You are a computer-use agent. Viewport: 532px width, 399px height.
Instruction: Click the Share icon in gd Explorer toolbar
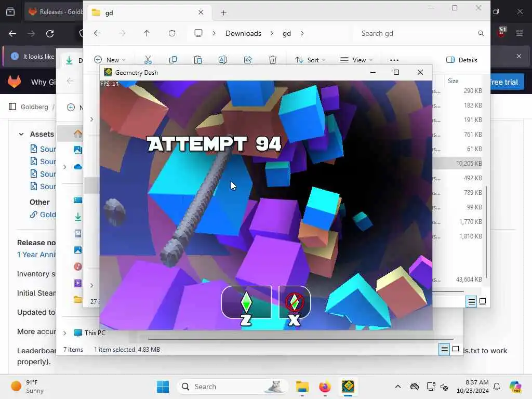(x=248, y=60)
